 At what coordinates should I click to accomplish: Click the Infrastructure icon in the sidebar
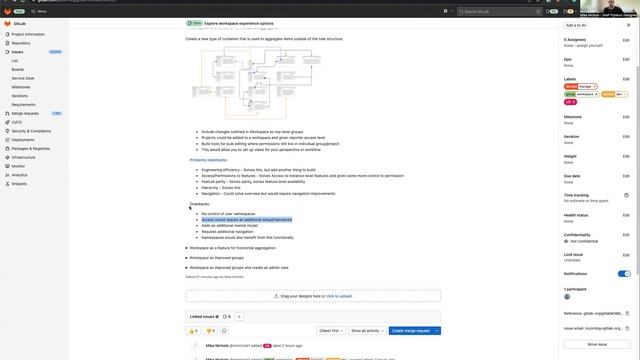pos(7,157)
